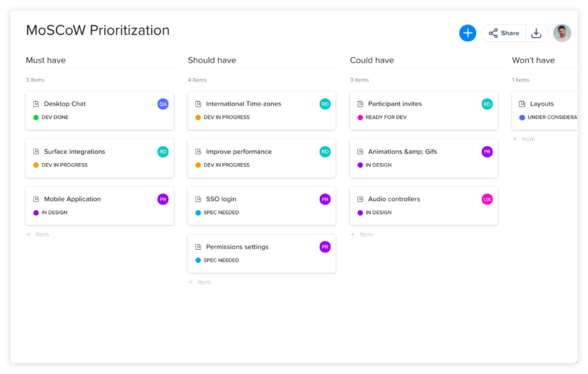Click the PR badge on Mobile Application
588x374 pixels.
click(x=163, y=200)
